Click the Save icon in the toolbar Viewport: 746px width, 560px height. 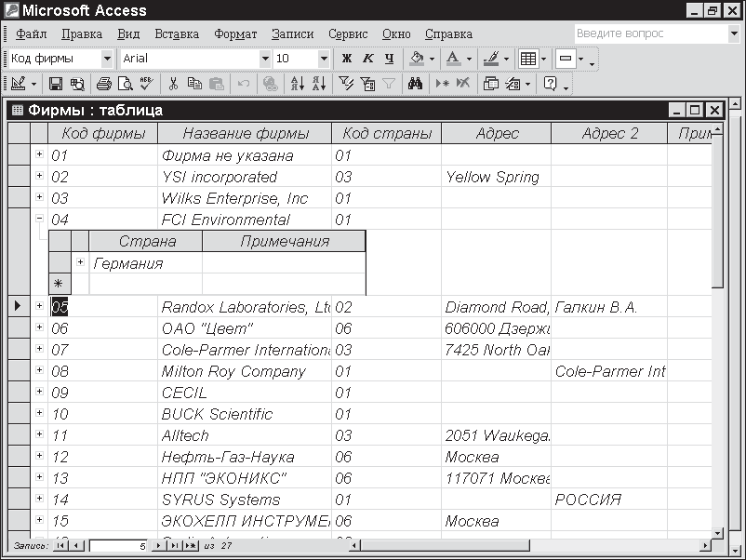click(x=56, y=84)
